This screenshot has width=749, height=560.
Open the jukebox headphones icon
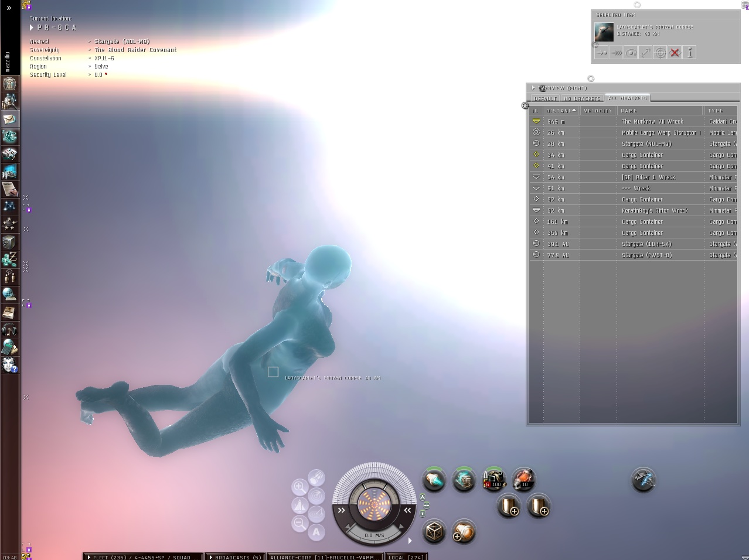click(x=9, y=329)
